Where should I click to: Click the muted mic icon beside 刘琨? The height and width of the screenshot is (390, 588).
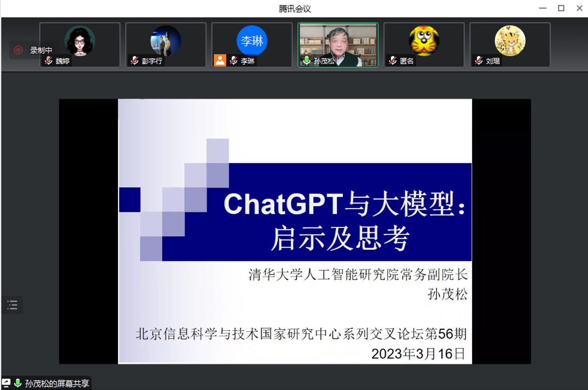(x=479, y=61)
